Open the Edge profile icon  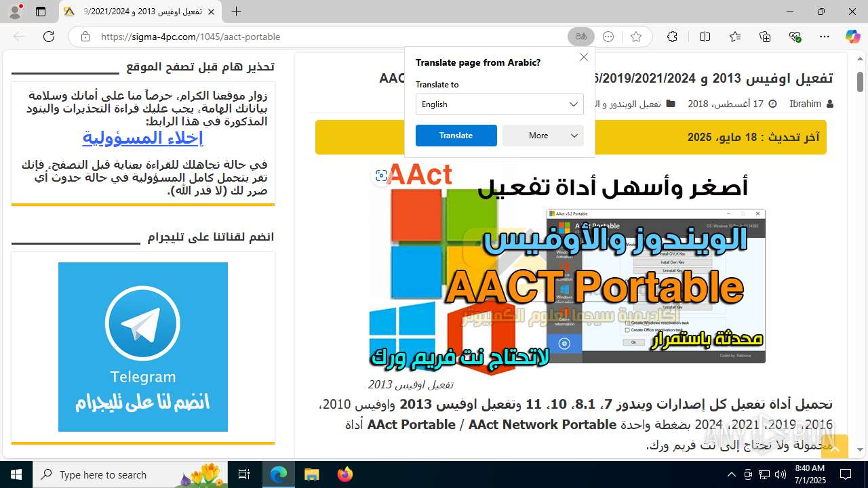pos(15,12)
